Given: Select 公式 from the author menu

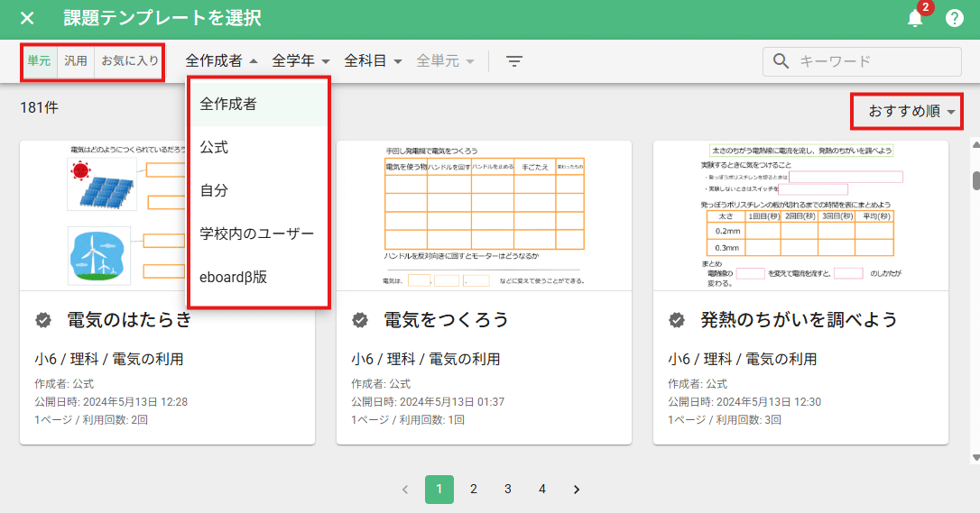Looking at the screenshot, I should 214,147.
